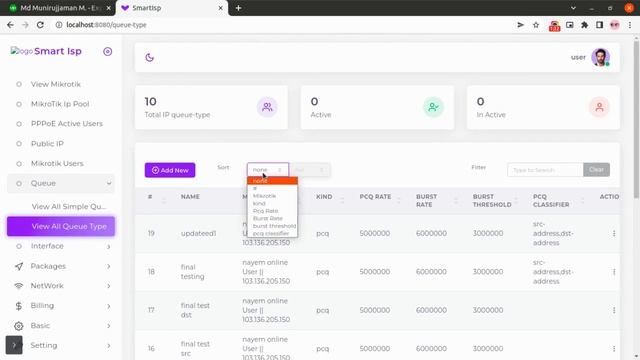The image size is (640, 360).
Task: Click the Clear filter button
Action: (x=596, y=170)
